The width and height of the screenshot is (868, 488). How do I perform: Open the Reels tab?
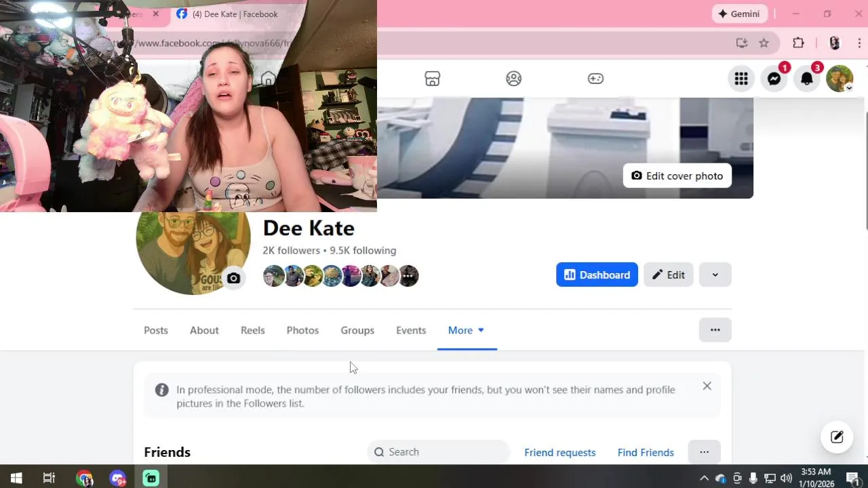252,330
